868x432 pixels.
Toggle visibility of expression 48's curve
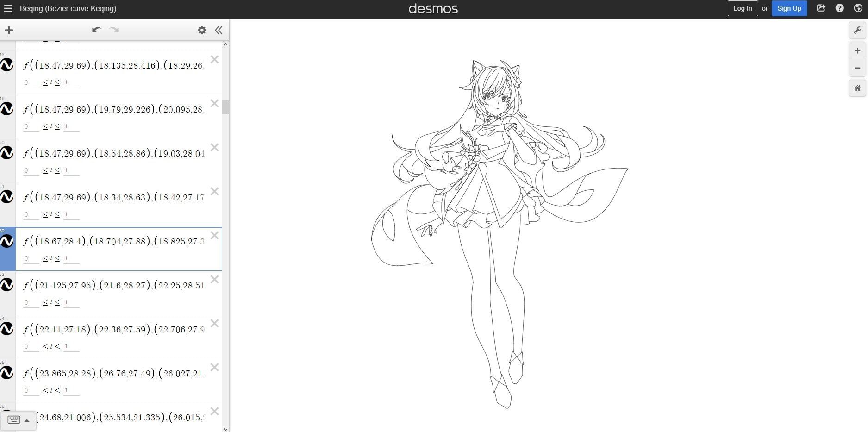(x=6, y=65)
